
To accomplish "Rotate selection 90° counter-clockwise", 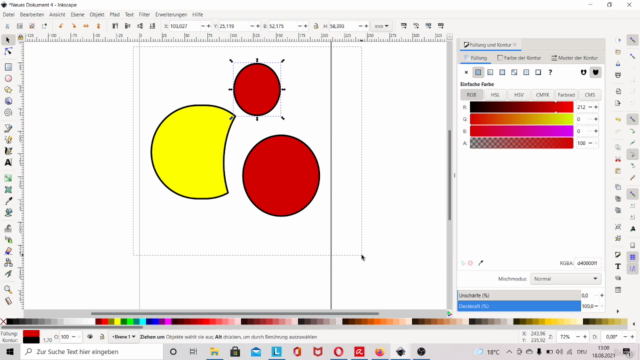I will (61, 26).
